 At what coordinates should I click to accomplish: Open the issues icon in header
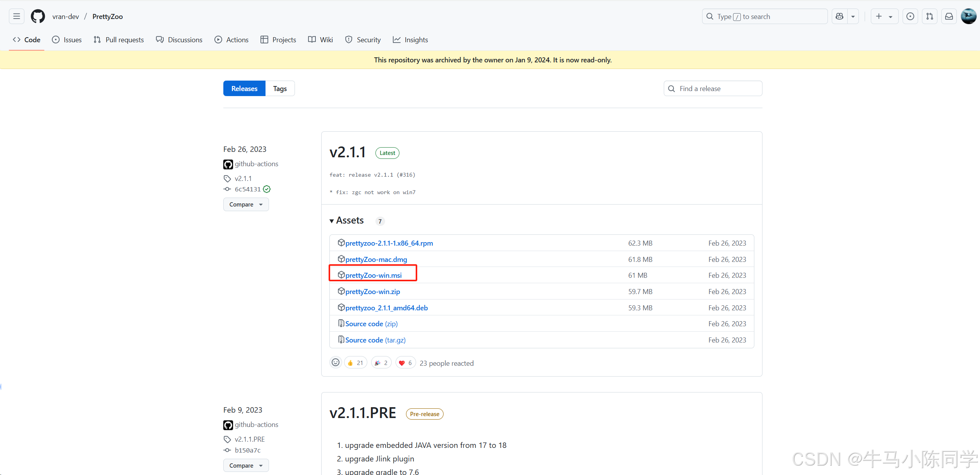coord(910,16)
